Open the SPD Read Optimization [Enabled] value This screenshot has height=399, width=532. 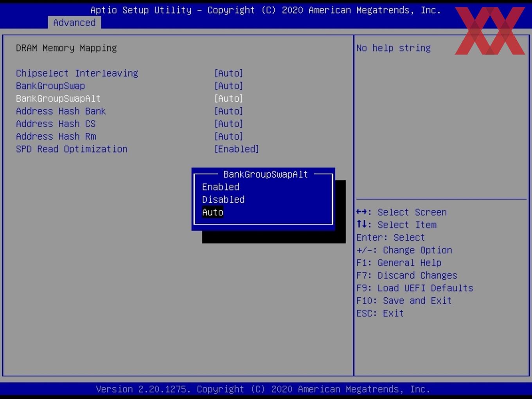(x=237, y=149)
